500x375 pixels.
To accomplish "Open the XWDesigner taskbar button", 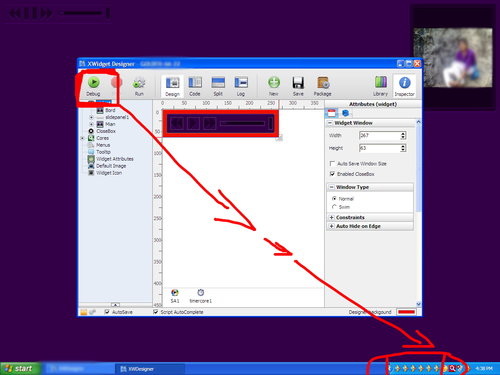I will point(150,369).
